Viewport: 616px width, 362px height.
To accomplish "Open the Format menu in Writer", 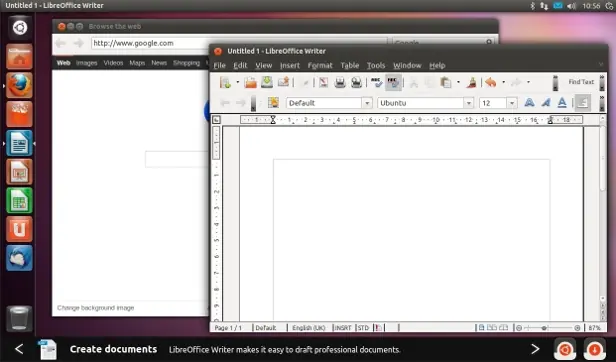I will coord(320,65).
